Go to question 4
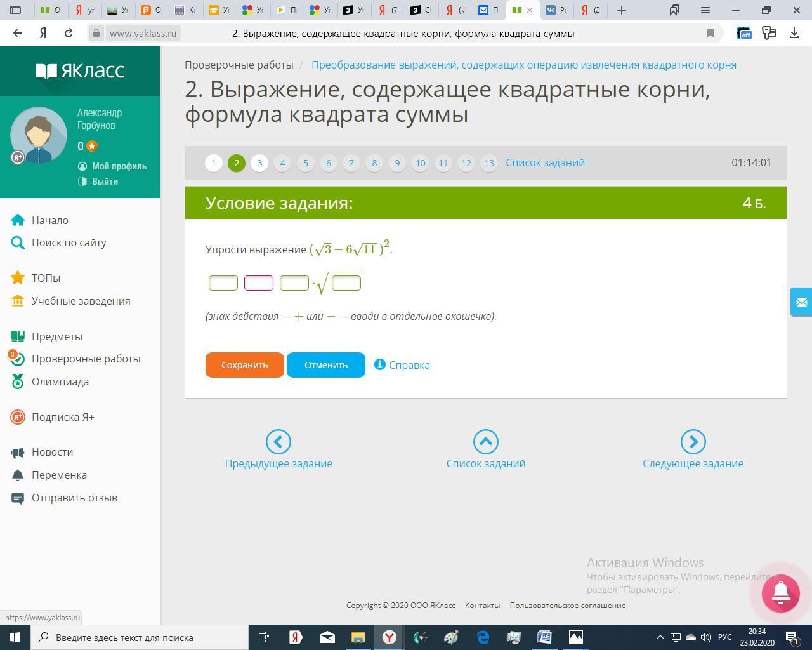The height and width of the screenshot is (650, 812). coord(282,163)
